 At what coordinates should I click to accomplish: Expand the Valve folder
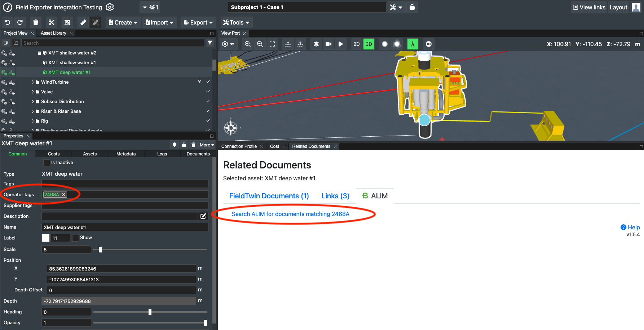(x=33, y=92)
